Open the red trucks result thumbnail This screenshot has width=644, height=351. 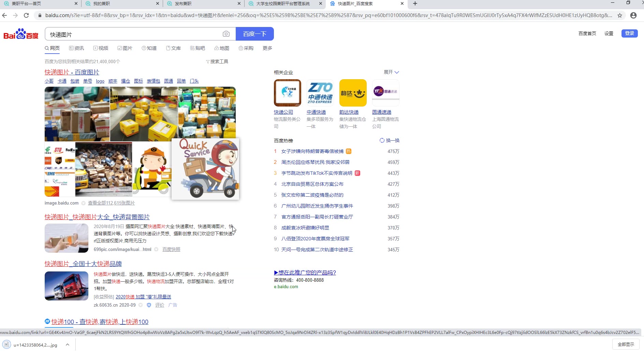[x=67, y=286]
